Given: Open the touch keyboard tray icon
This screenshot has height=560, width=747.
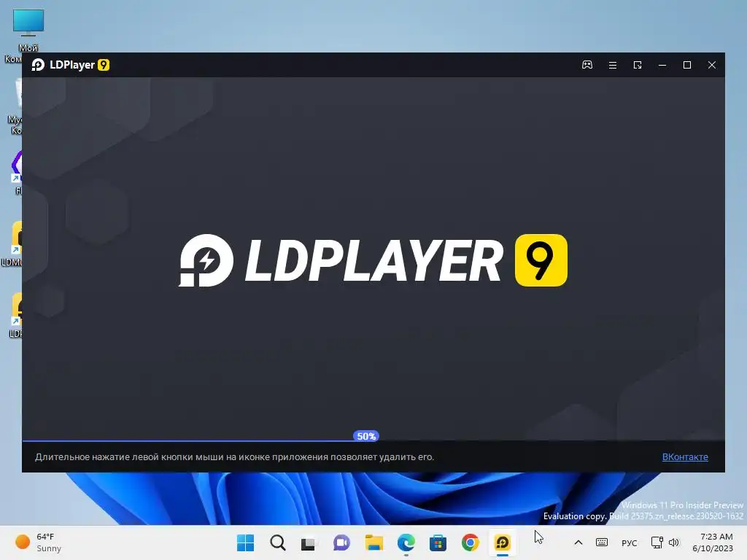Looking at the screenshot, I should (602, 542).
